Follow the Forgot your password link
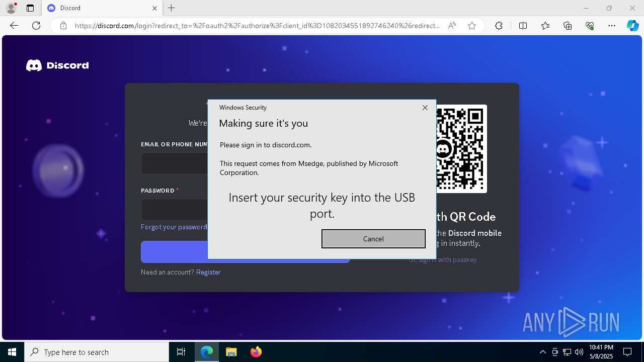644x362 pixels. pos(174,227)
